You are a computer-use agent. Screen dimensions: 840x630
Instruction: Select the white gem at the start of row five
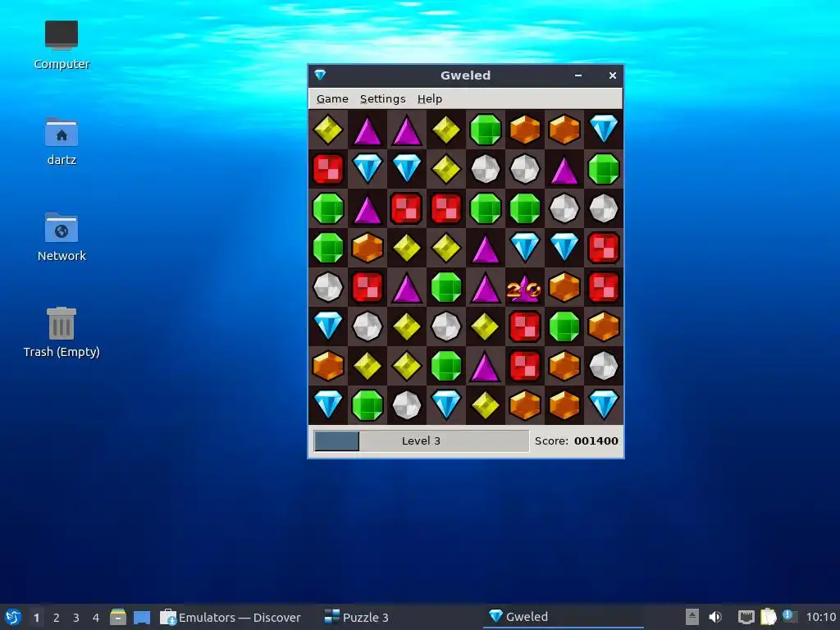pos(328,287)
